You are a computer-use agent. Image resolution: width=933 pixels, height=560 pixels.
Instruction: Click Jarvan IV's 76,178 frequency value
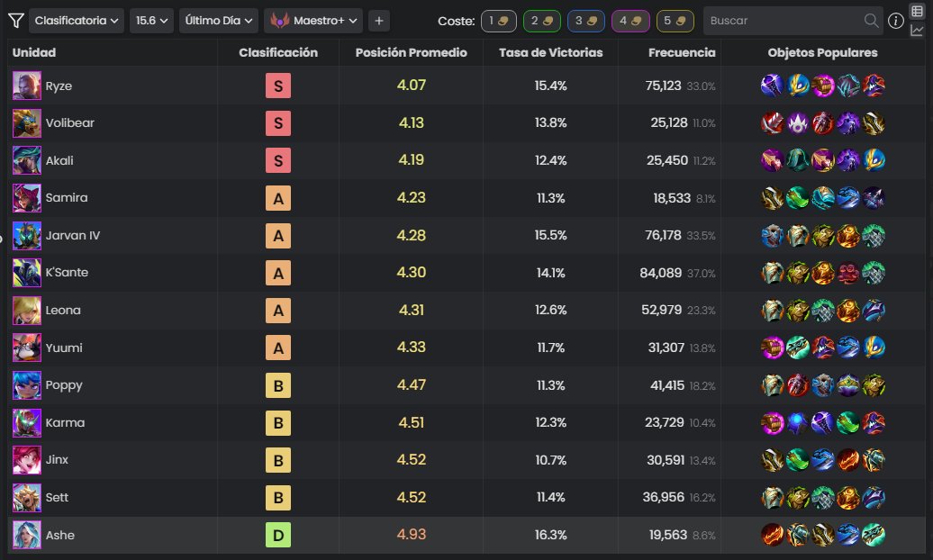(663, 236)
